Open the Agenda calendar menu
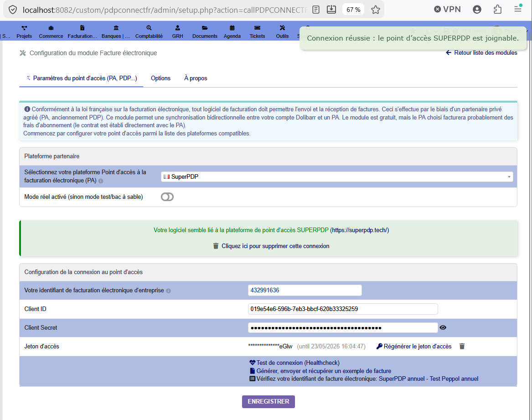532x420 pixels. coord(232,28)
